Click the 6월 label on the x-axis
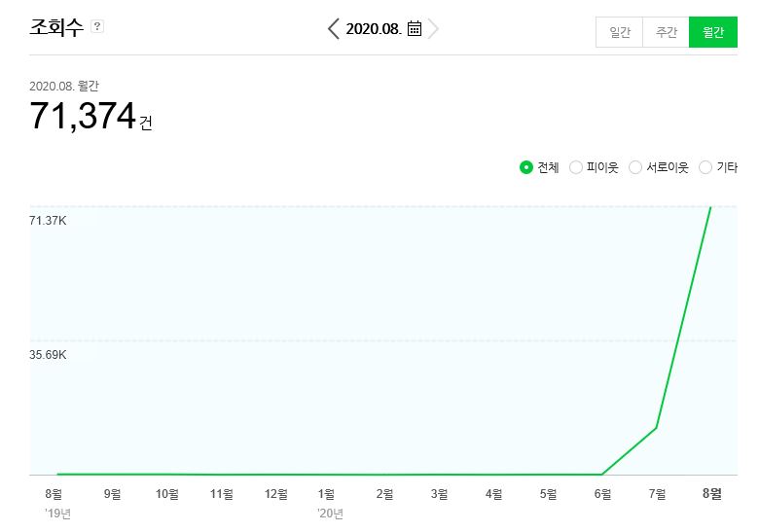Screen dimensions: 759x532 click(602, 494)
